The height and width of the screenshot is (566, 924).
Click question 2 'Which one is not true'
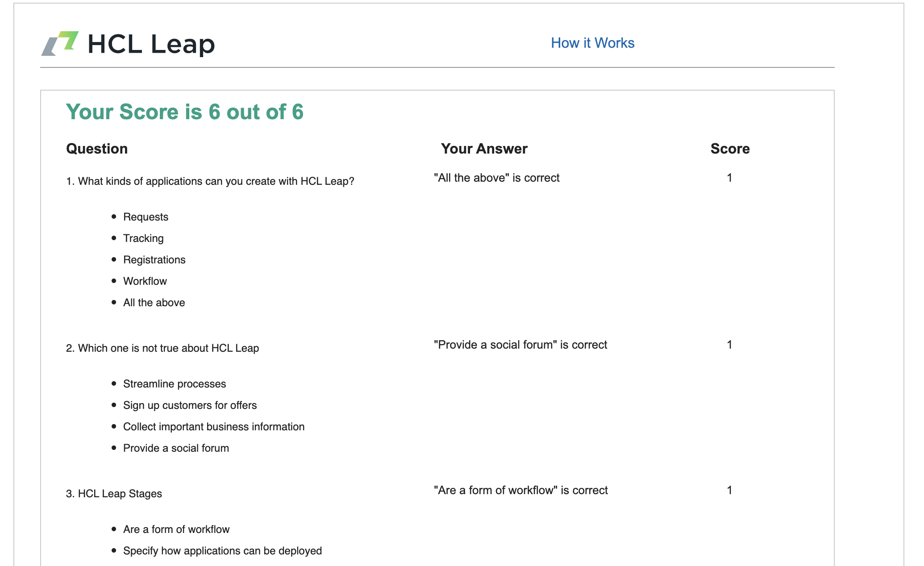(x=162, y=348)
